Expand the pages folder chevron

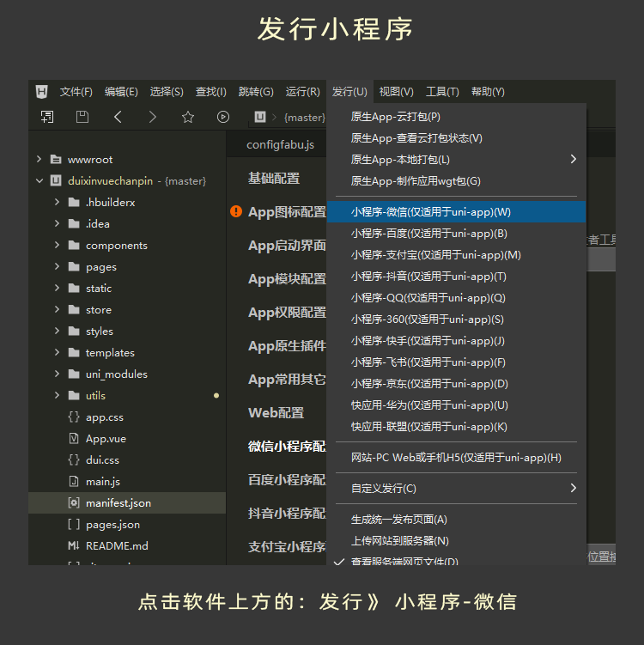click(57, 266)
